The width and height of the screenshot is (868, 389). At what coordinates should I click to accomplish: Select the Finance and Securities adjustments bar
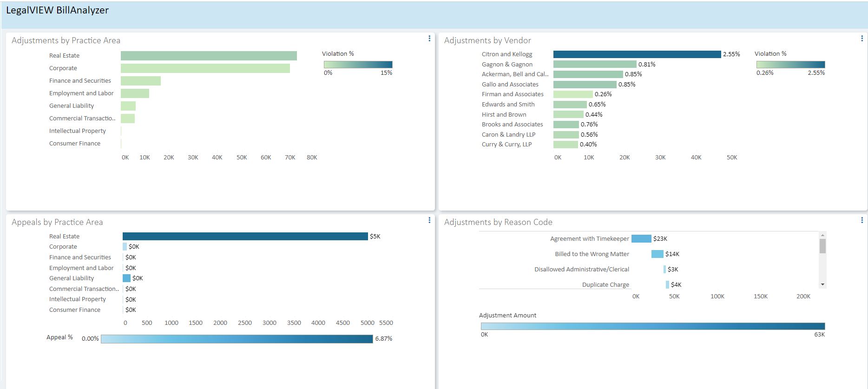(x=140, y=81)
